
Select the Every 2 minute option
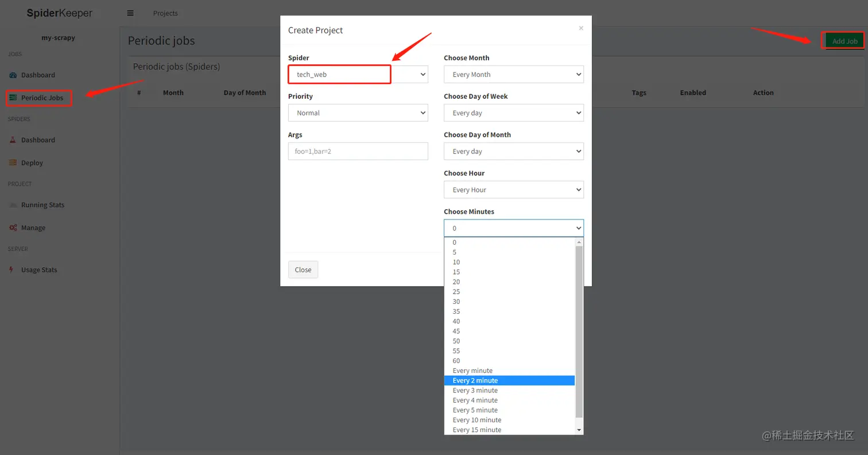pos(509,380)
